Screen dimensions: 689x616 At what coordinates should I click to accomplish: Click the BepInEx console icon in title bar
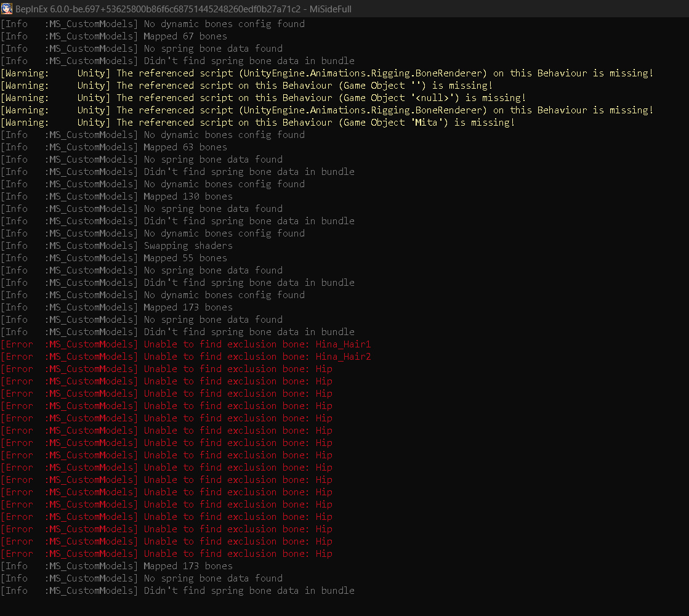point(7,9)
